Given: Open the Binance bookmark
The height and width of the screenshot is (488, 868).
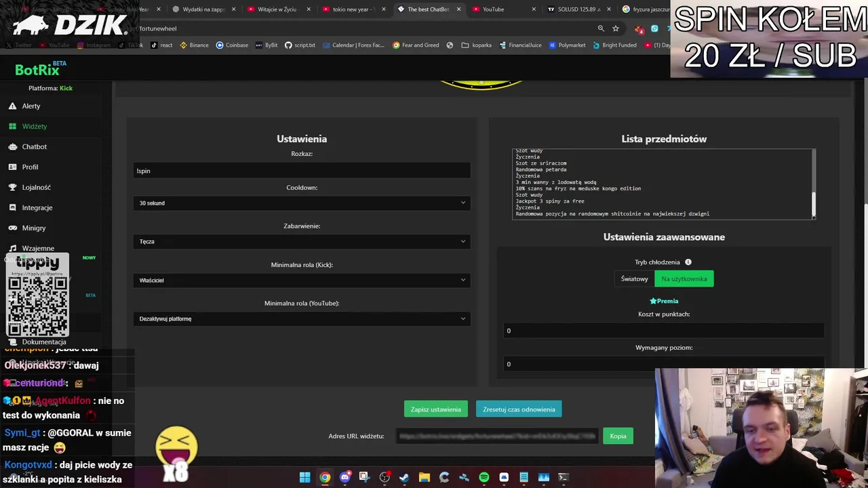Looking at the screenshot, I should coord(194,45).
